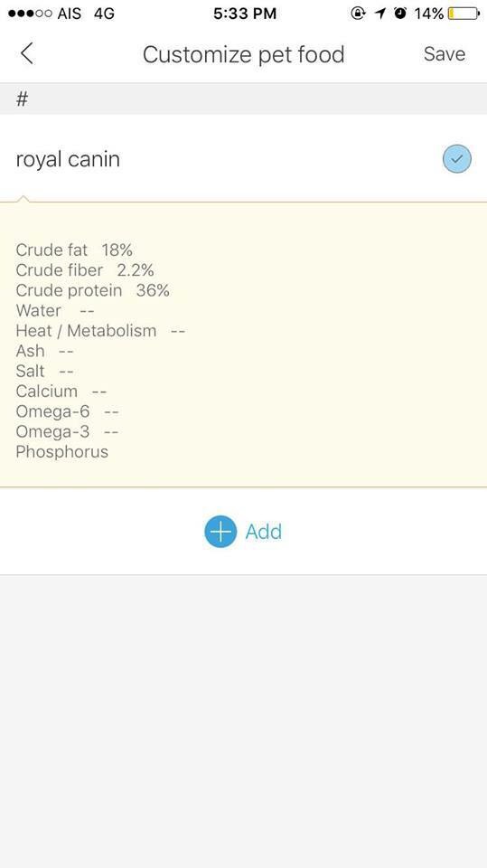Save the customized pet food
The image size is (487, 868).
click(x=445, y=53)
